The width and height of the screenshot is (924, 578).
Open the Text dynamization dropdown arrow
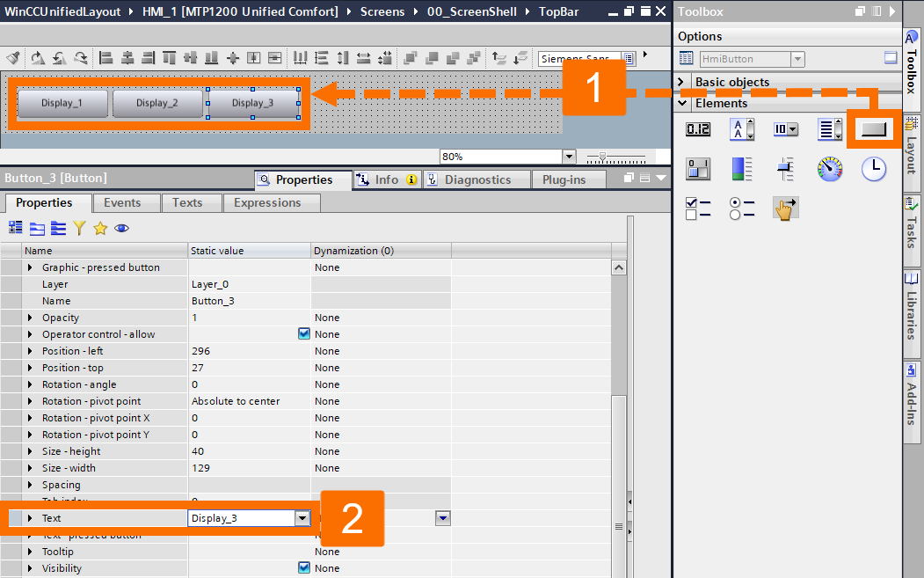click(442, 518)
